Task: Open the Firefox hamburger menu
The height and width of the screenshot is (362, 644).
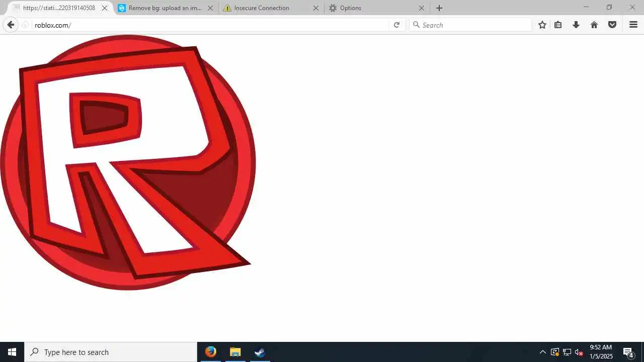Action: click(x=633, y=25)
